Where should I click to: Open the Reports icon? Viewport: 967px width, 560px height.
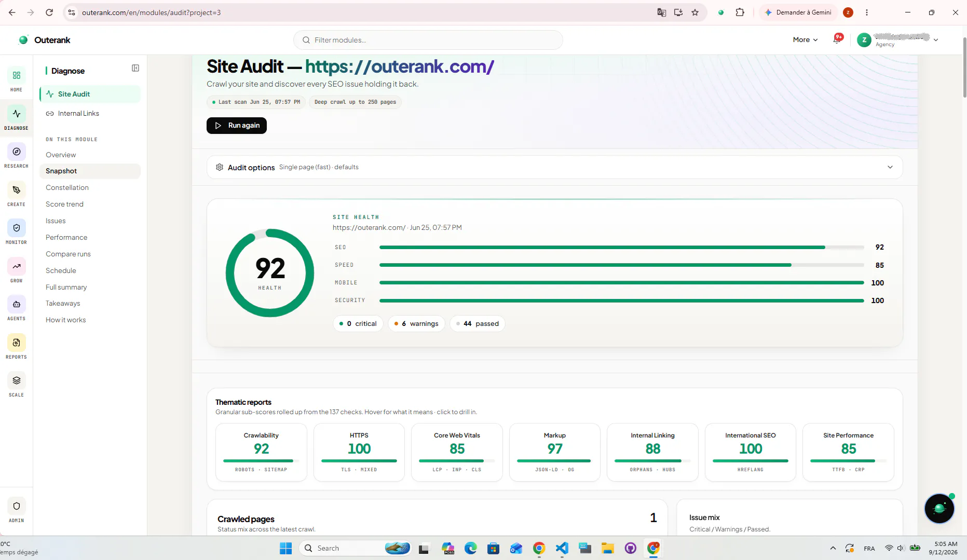(x=16, y=343)
